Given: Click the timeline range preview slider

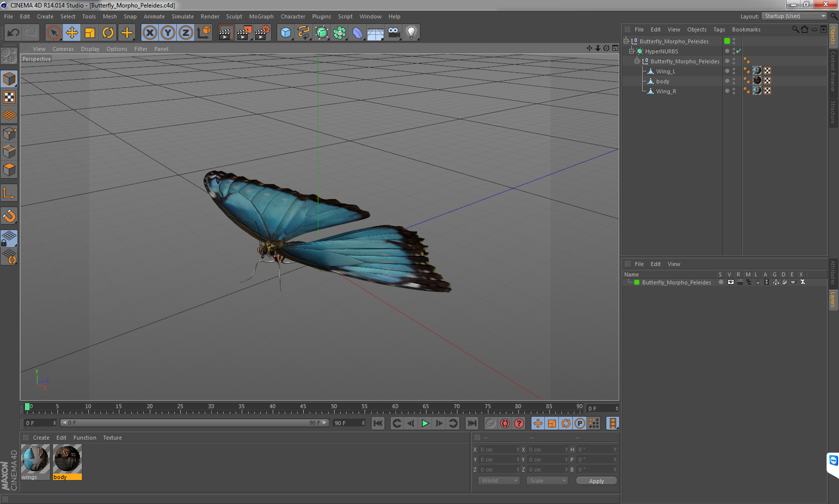Looking at the screenshot, I should [x=195, y=423].
